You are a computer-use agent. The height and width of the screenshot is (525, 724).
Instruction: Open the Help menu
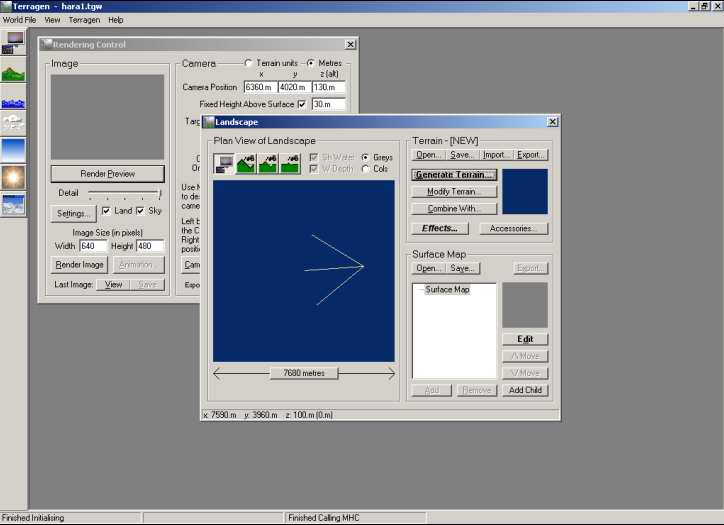(x=116, y=20)
